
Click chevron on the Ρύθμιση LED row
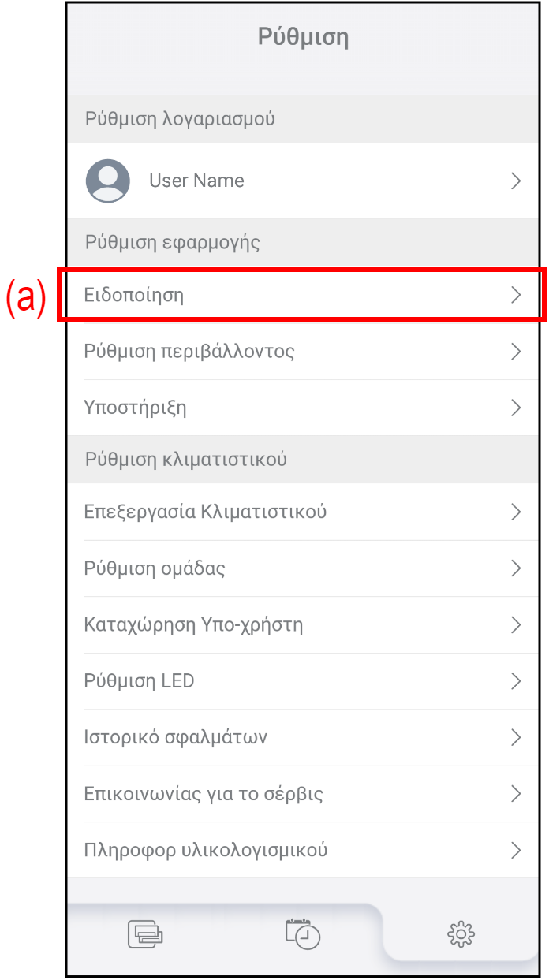point(516,681)
